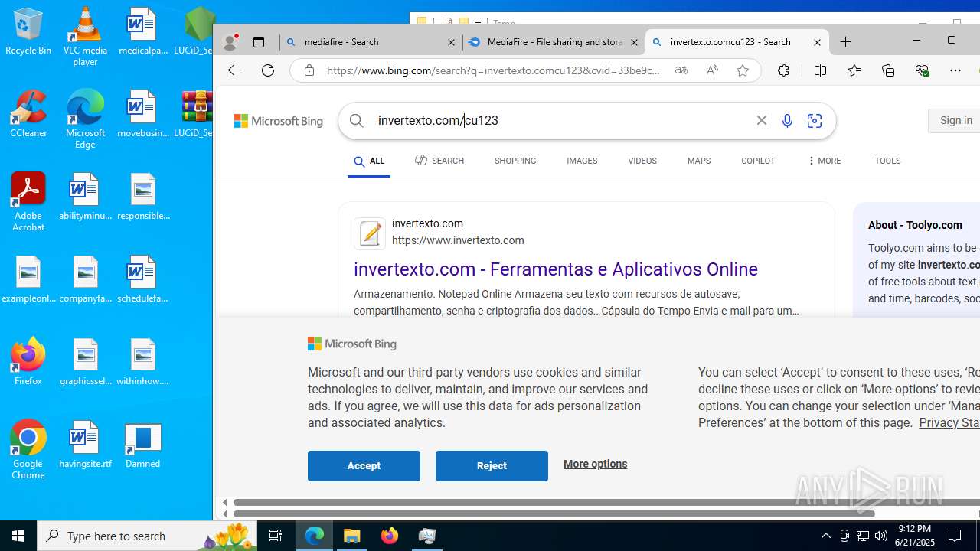
Task: Search using an image icon
Action: (x=815, y=121)
